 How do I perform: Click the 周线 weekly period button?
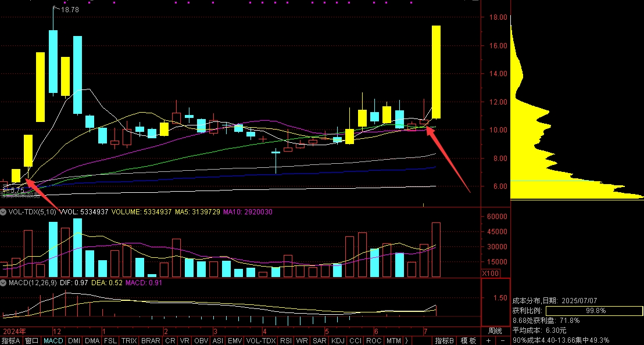coord(495,331)
